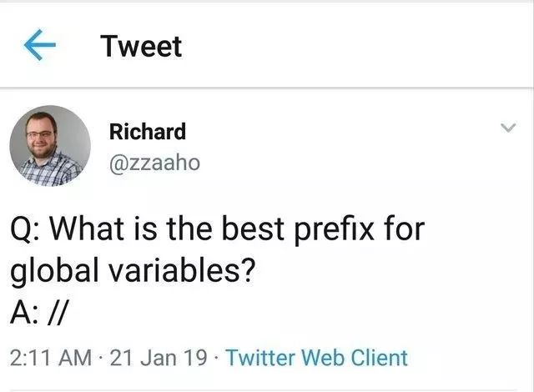Image resolution: width=534 pixels, height=392 pixels.
Task: Click the word "What" in the question
Action: 87,228
